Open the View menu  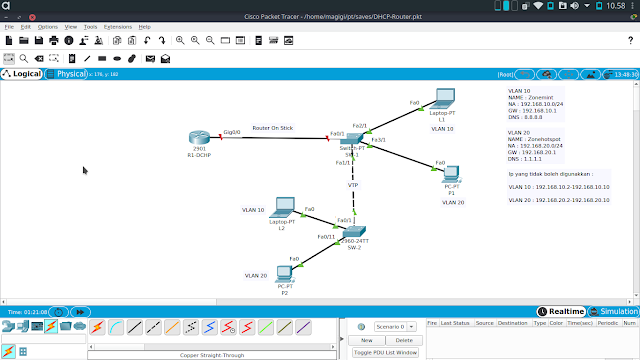[x=71, y=27]
